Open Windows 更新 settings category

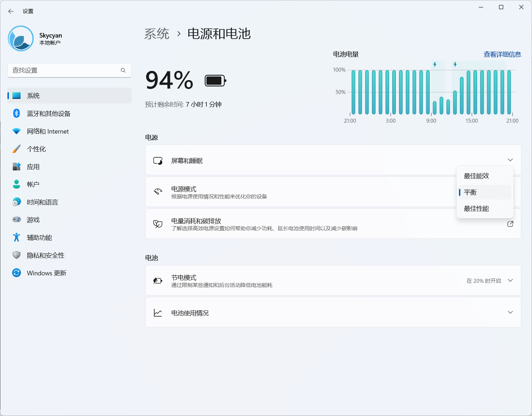(x=70, y=273)
